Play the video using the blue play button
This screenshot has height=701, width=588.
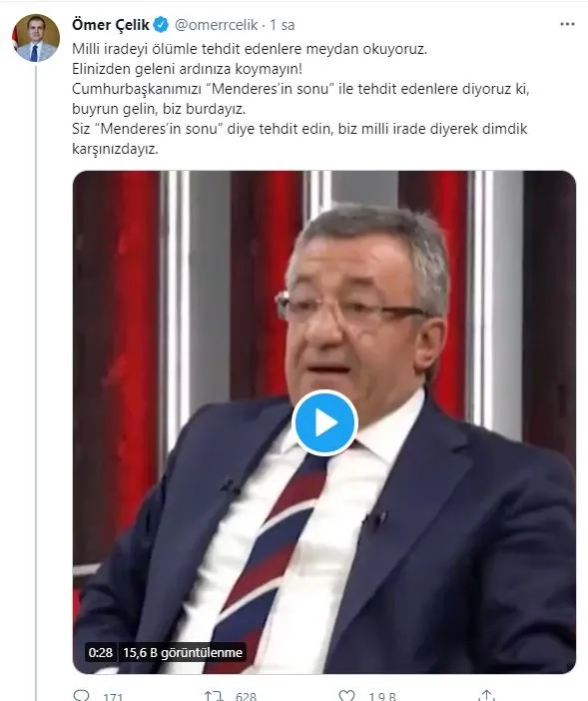[324, 422]
